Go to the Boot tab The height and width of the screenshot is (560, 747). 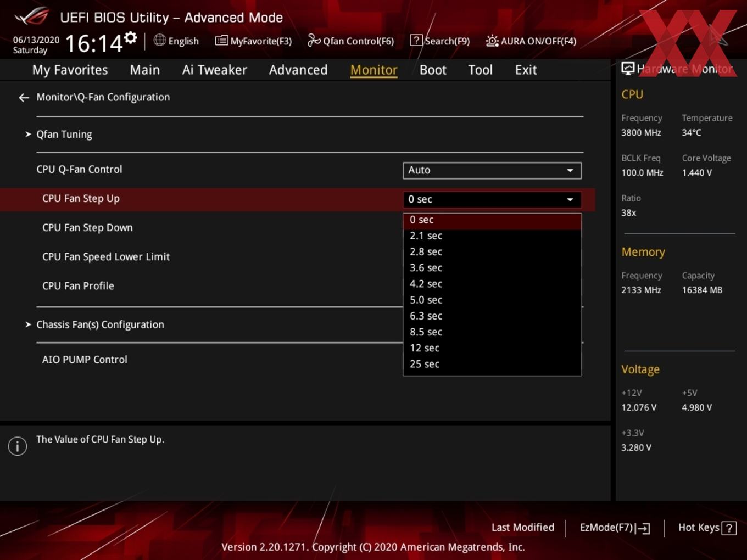(x=433, y=70)
